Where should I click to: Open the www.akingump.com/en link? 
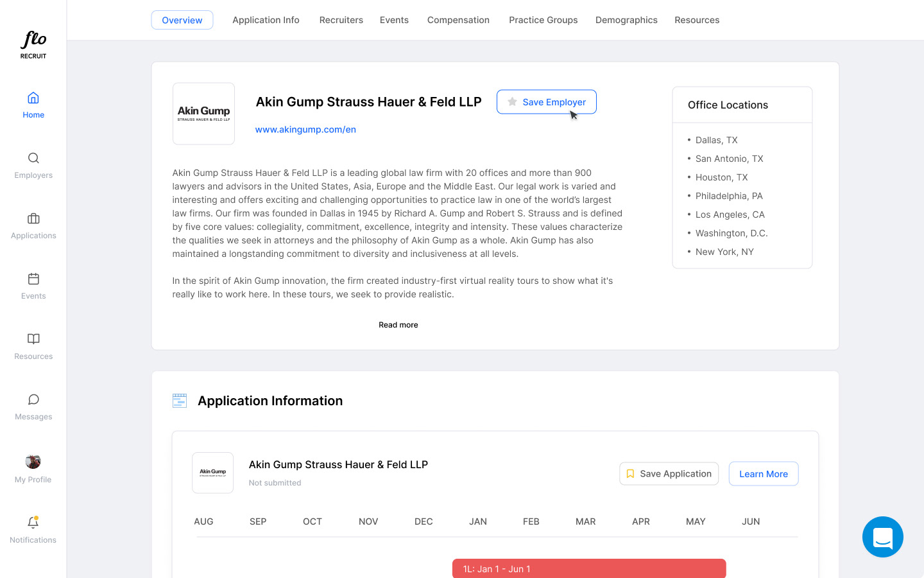pyautogui.click(x=305, y=130)
